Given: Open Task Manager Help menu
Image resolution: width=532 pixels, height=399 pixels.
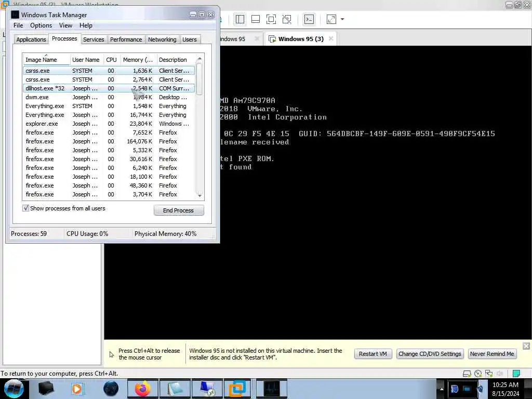Looking at the screenshot, I should 86,25.
